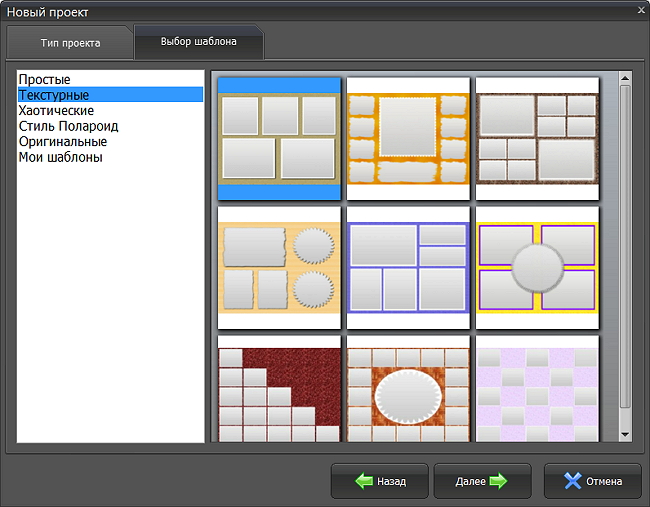Select the Текстурные category in list

[56, 95]
